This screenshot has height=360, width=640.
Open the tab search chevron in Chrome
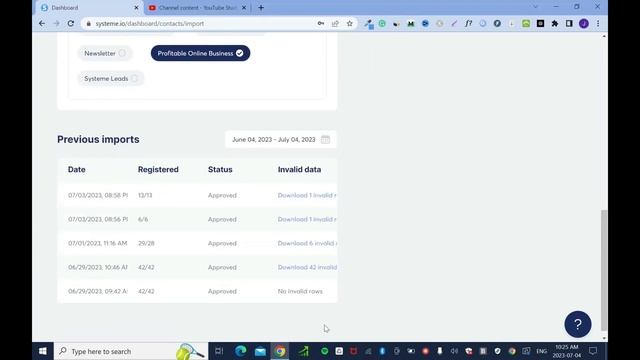pyautogui.click(x=536, y=7)
